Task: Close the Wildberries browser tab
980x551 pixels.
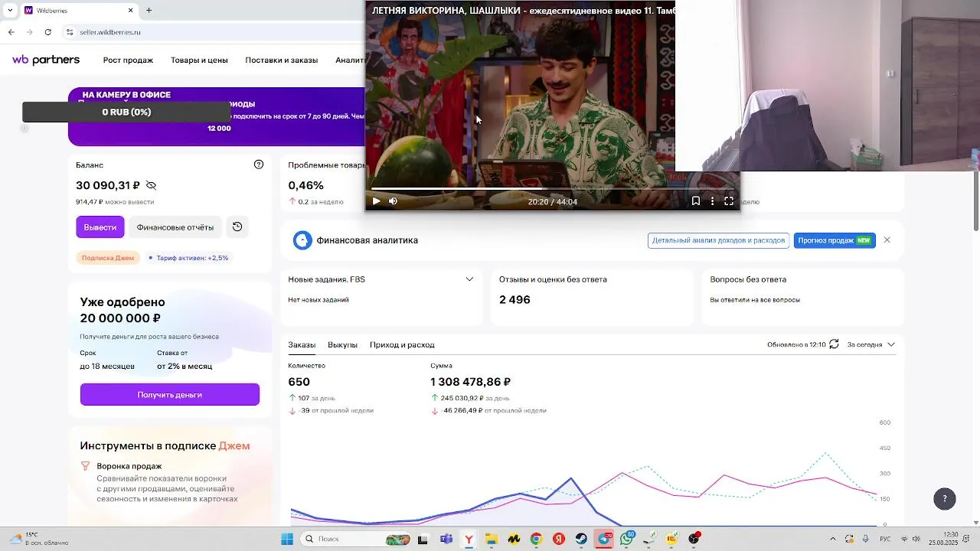Action: pos(130,10)
